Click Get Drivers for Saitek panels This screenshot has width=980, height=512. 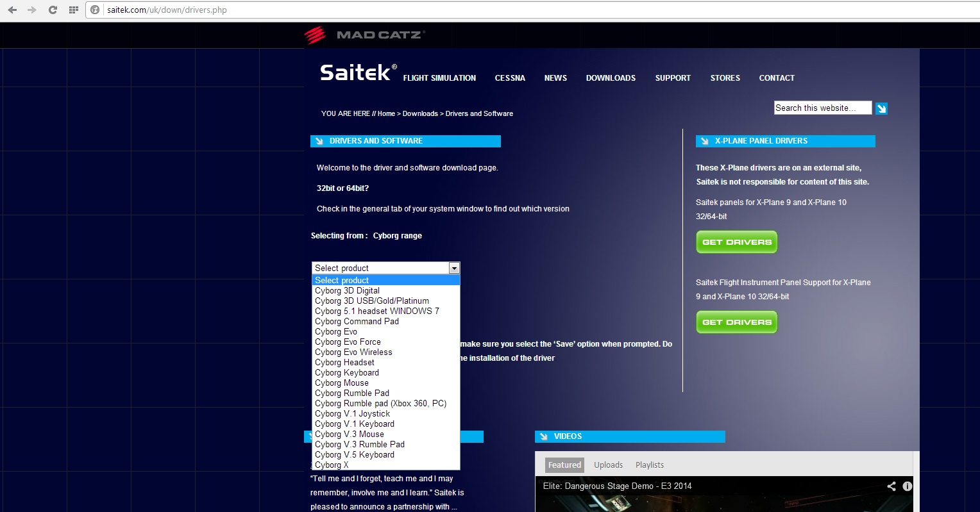[x=736, y=242]
